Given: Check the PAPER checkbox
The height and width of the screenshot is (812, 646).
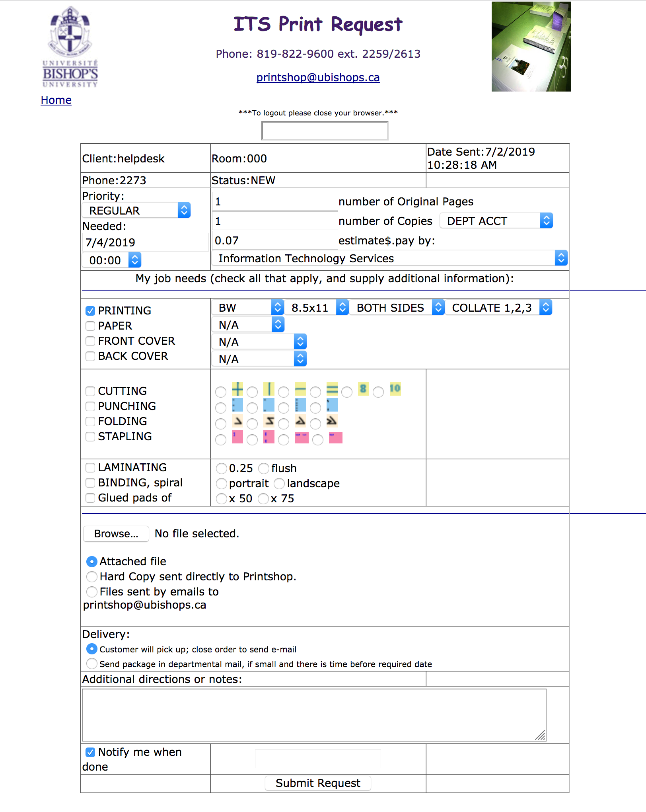Looking at the screenshot, I should coord(90,326).
